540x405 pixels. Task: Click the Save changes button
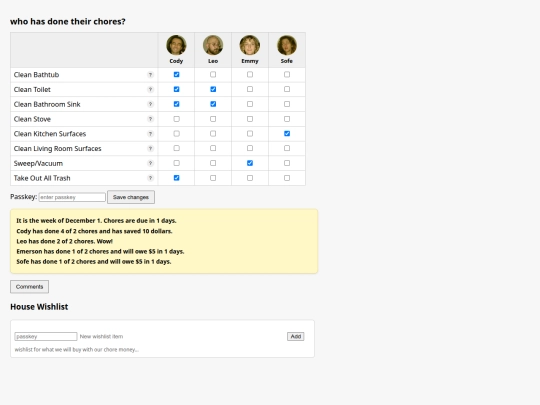pos(131,197)
